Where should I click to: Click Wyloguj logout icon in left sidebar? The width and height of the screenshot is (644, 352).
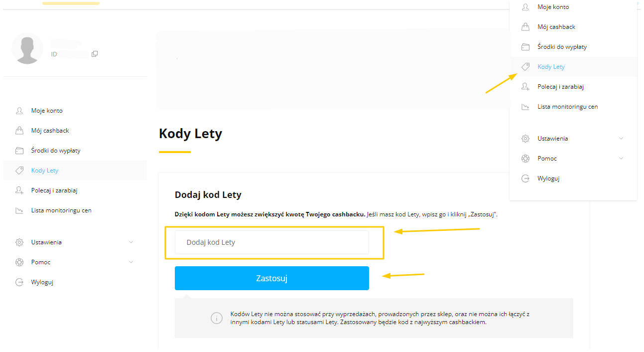[x=19, y=282]
